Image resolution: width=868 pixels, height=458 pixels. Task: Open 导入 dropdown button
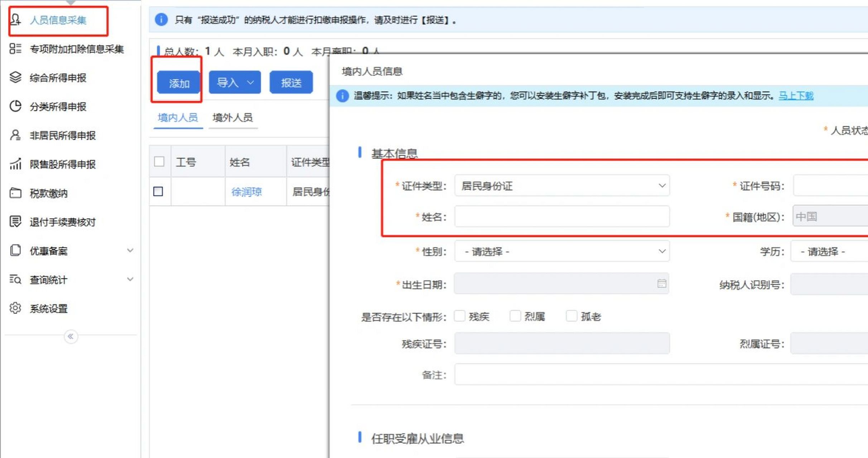[x=235, y=82]
